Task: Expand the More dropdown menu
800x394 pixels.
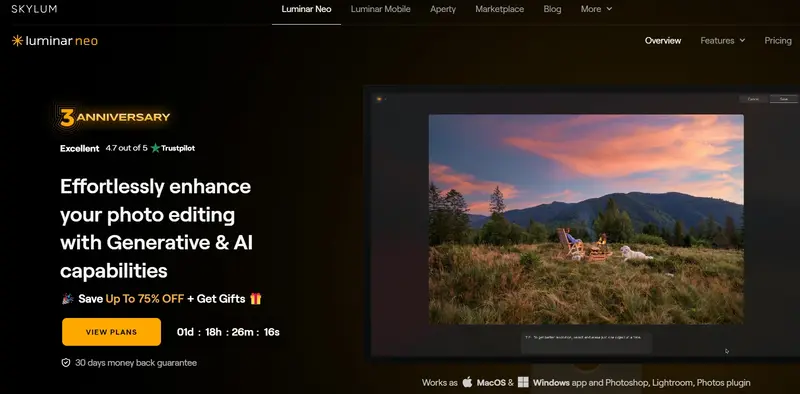Action: click(596, 9)
